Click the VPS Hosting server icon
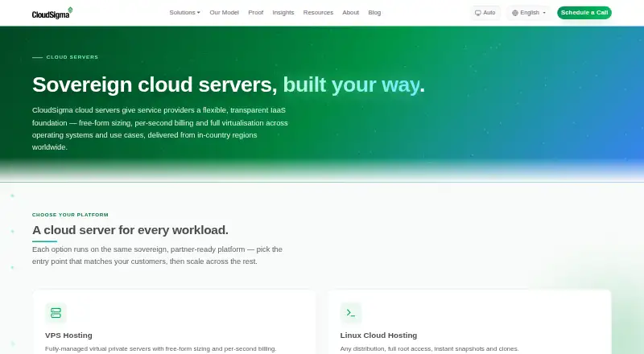 (x=56, y=313)
